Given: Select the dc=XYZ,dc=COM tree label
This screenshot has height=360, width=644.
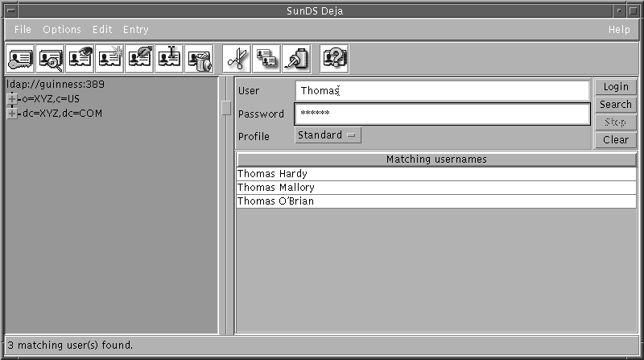Looking at the screenshot, I should (62, 114).
